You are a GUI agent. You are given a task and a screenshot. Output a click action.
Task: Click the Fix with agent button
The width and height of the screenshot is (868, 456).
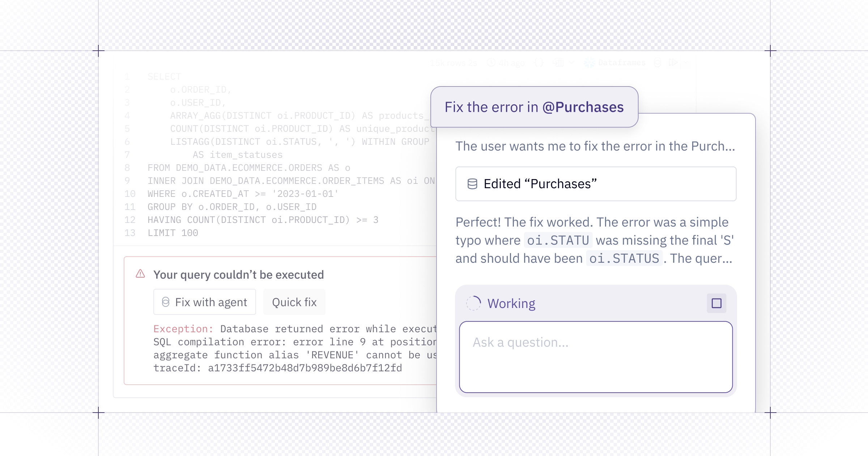(x=205, y=302)
